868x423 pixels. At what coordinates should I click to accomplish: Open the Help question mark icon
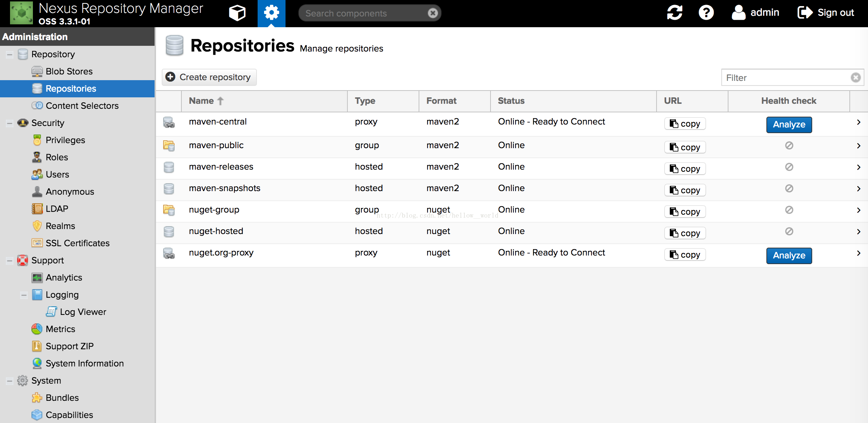[x=706, y=13]
